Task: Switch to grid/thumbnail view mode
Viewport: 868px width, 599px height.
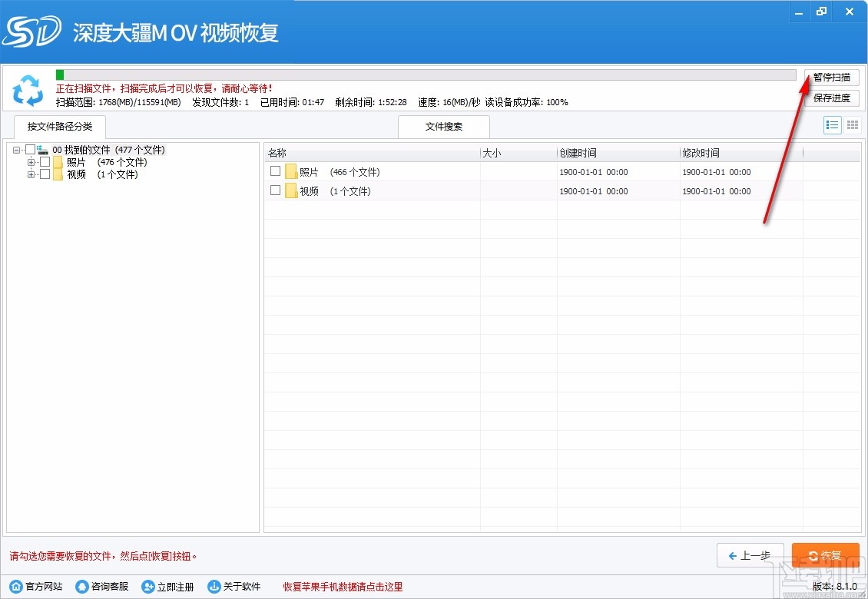Action: pyautogui.click(x=852, y=124)
